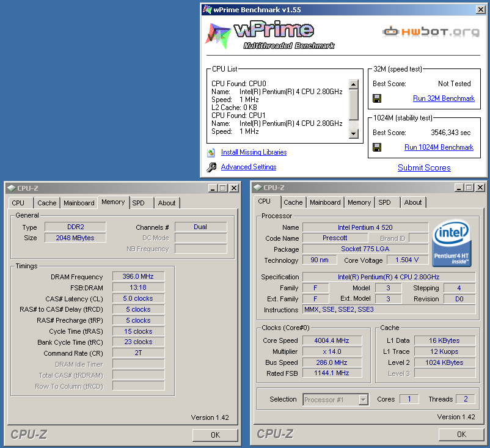This screenshot has width=490, height=448.
Task: Click the Size 2048 MBytes value
Action: click(x=75, y=238)
